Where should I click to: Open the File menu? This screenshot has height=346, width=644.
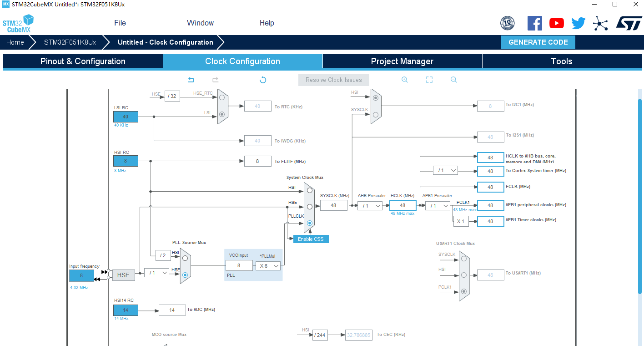(x=120, y=23)
